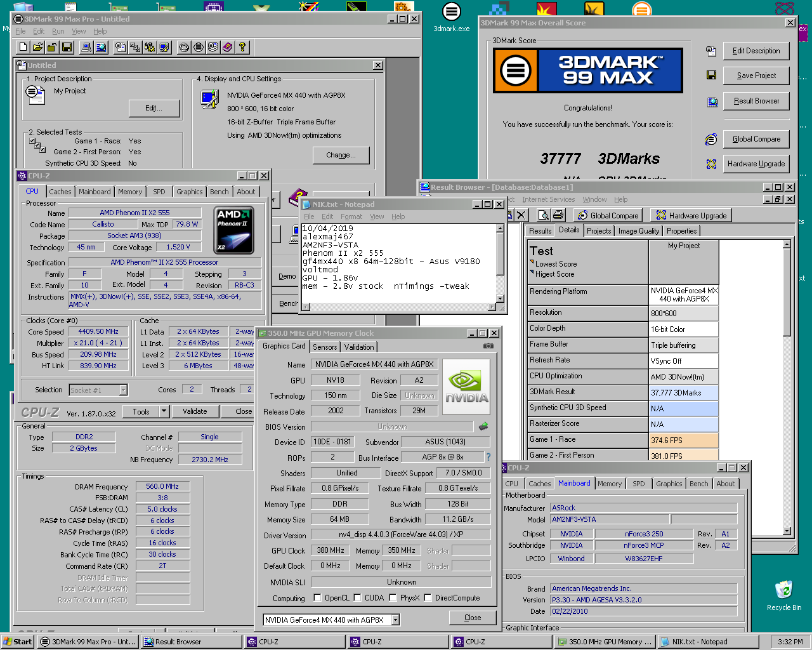Open the Format menu in Notepad

(x=351, y=216)
